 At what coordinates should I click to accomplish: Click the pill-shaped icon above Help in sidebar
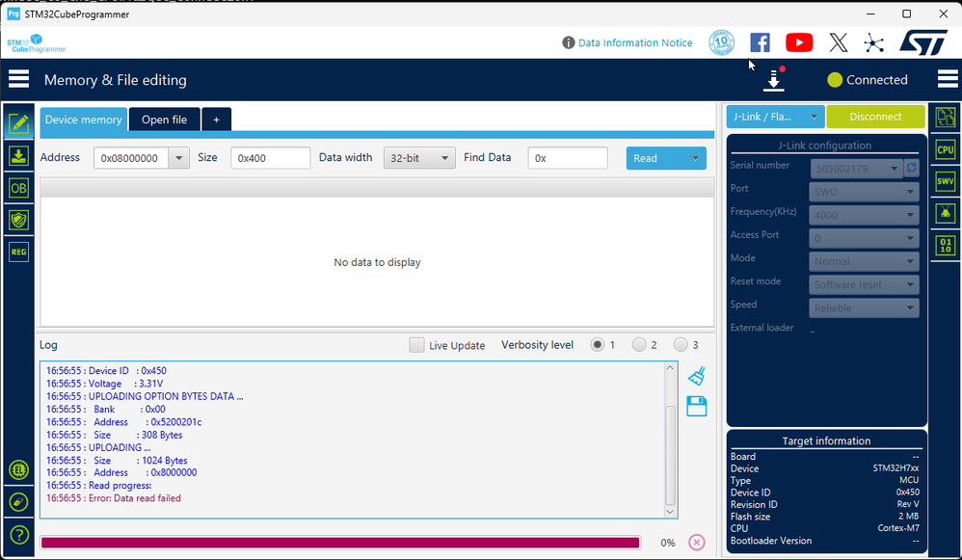(18, 502)
